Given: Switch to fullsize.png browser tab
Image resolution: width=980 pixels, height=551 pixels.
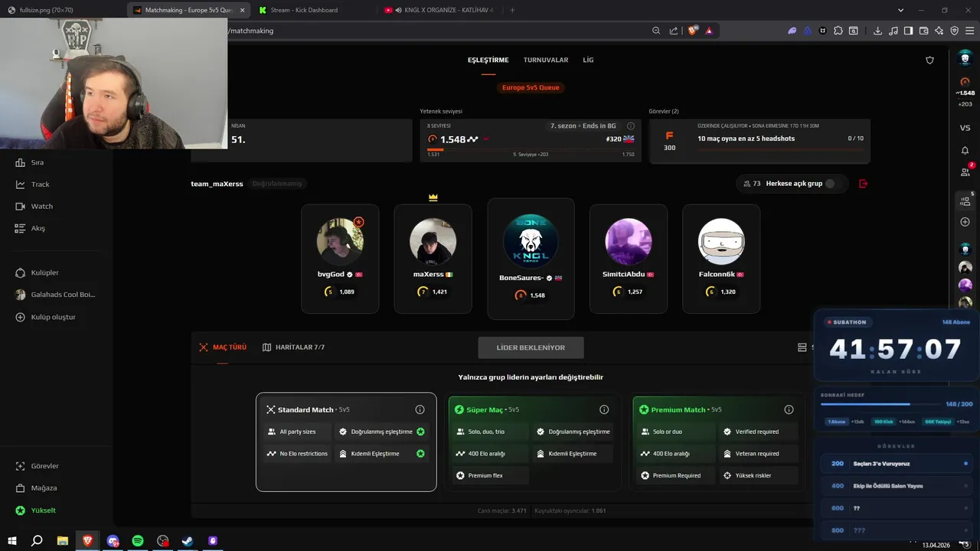Looking at the screenshot, I should 63,10.
